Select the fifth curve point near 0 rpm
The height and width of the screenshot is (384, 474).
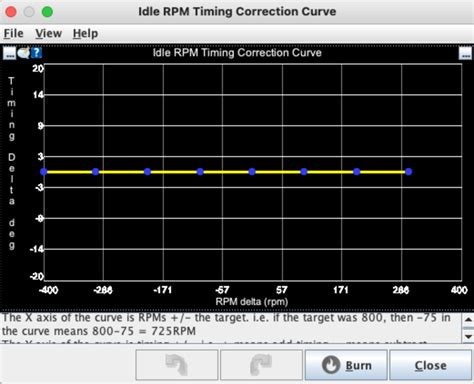[252, 172]
